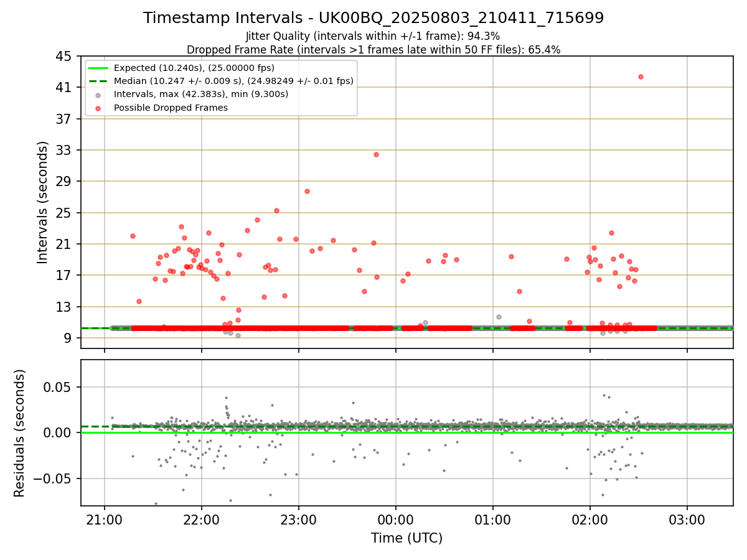This screenshot has width=747, height=560.
Task: Click the '25' y-axis tick label
Action: coord(63,213)
